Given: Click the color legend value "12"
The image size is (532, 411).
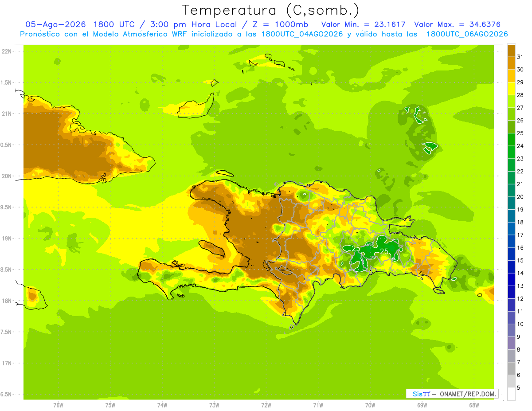Looking at the screenshot, I should [x=520, y=298].
